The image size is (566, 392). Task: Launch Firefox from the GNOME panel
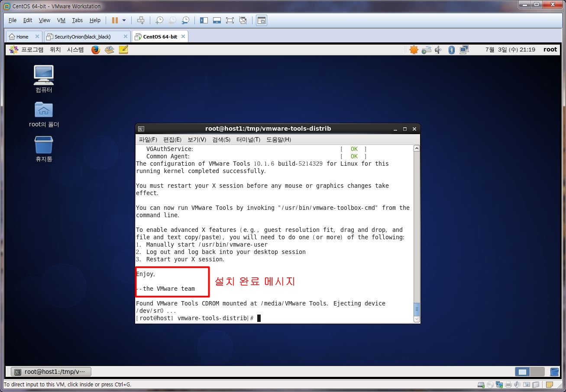point(96,50)
